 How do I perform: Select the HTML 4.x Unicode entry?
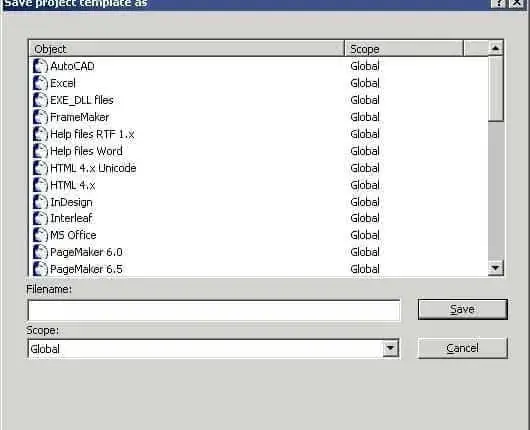93,168
